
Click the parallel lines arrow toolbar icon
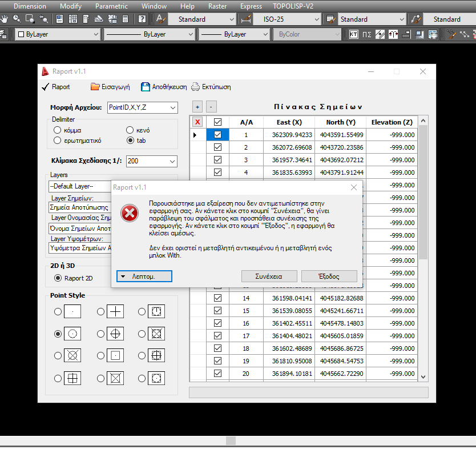pyautogui.click(x=380, y=34)
